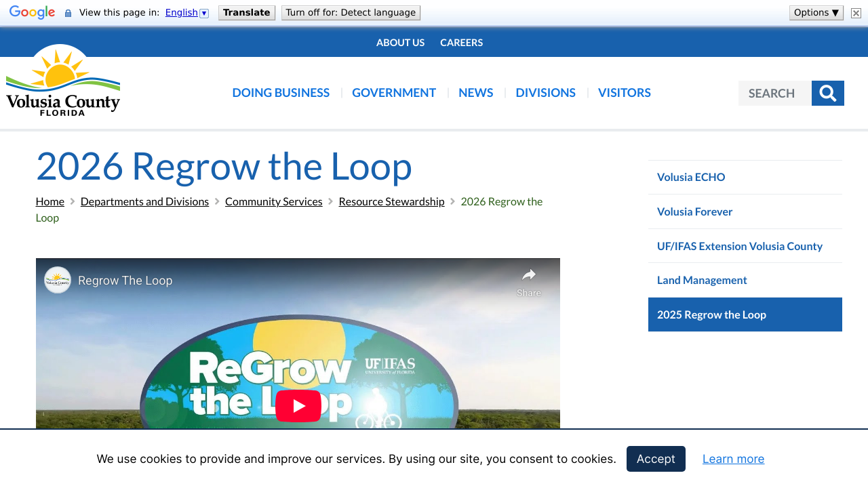Play the Regrow The Loop video
The image size is (868, 488).
(x=298, y=405)
